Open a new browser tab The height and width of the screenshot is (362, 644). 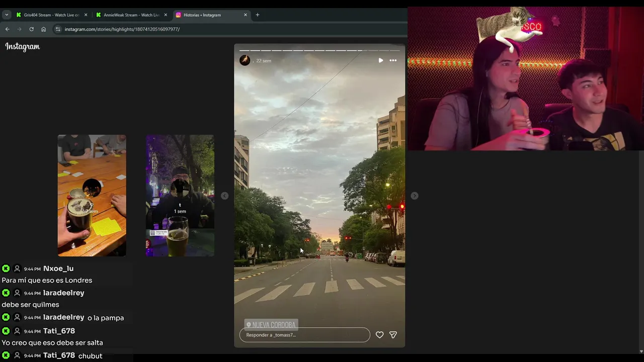(257, 15)
